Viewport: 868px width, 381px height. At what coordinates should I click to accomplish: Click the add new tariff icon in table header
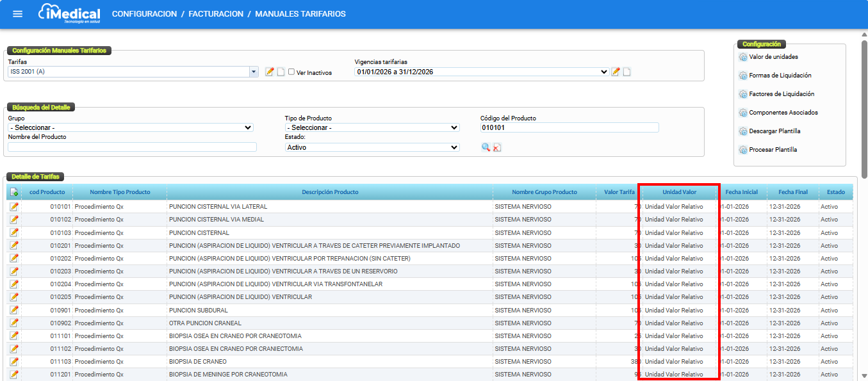click(14, 192)
